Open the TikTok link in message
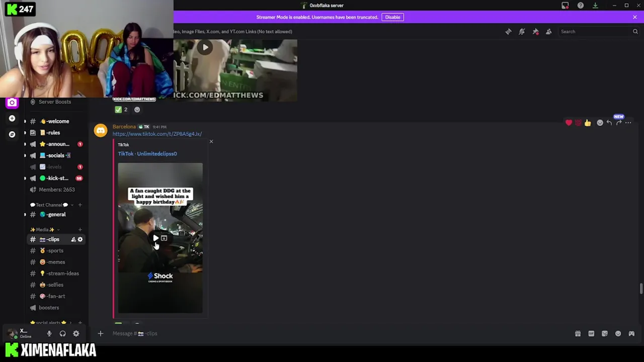This screenshot has height=362, width=644. (157, 134)
